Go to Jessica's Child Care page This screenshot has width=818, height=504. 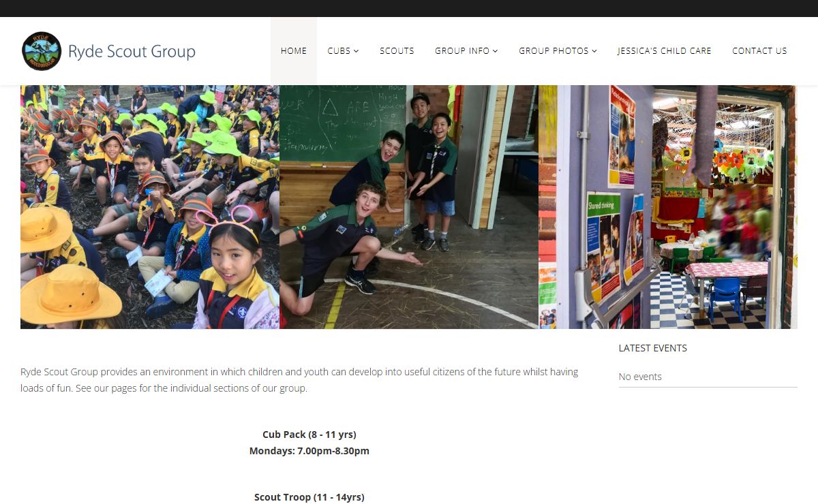pos(664,51)
